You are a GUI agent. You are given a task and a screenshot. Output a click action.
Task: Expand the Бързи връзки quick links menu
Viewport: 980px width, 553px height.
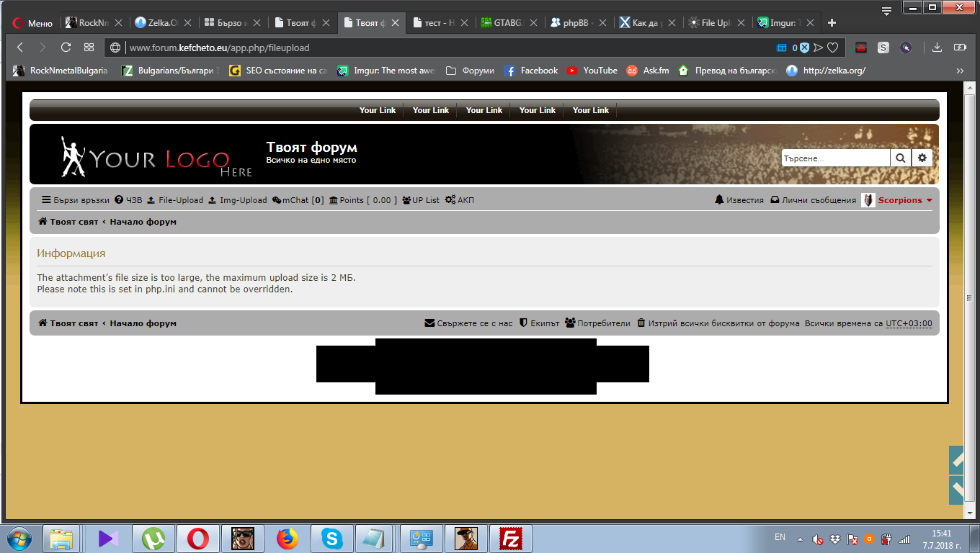point(75,200)
